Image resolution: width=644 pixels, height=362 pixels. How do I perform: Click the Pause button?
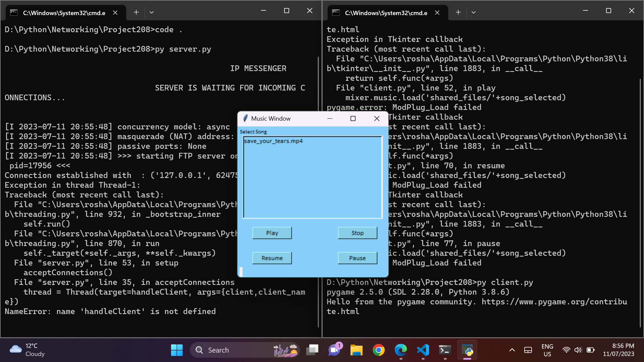click(357, 258)
